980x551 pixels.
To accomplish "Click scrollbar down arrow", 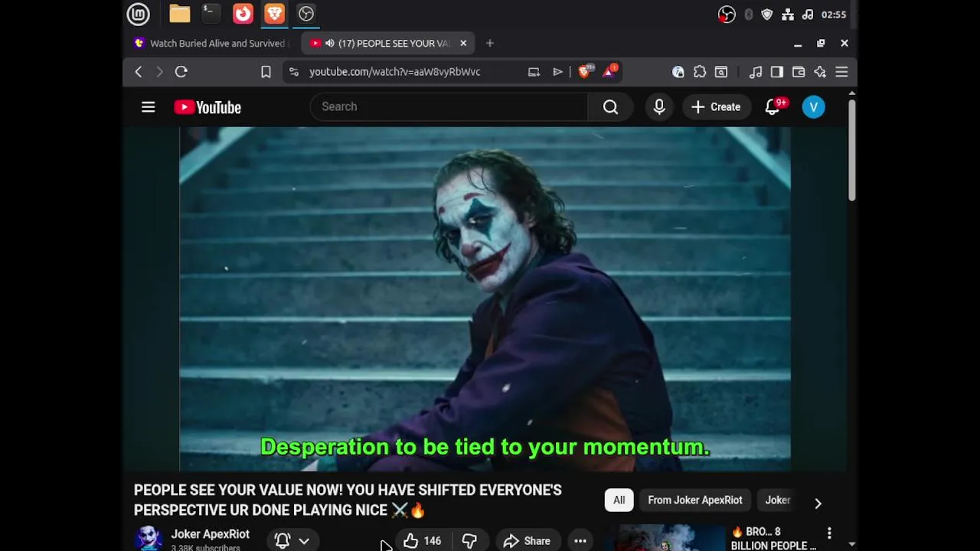I will coord(851,544).
